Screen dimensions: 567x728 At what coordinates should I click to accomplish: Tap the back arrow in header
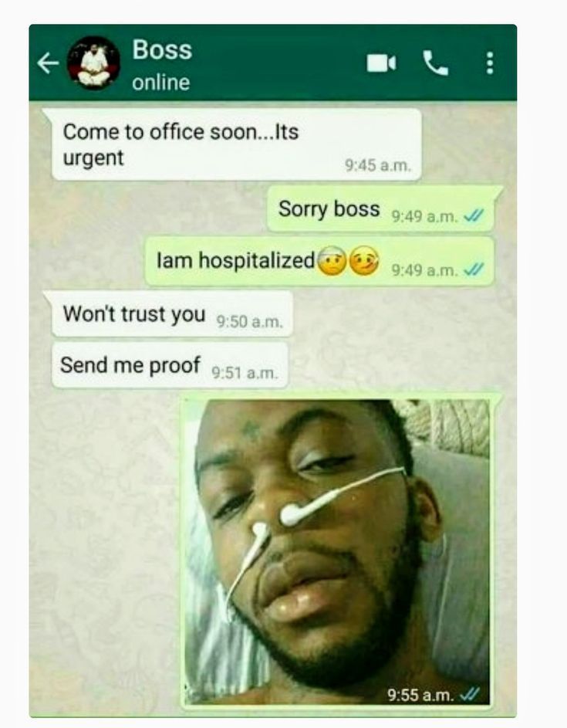pos(48,63)
